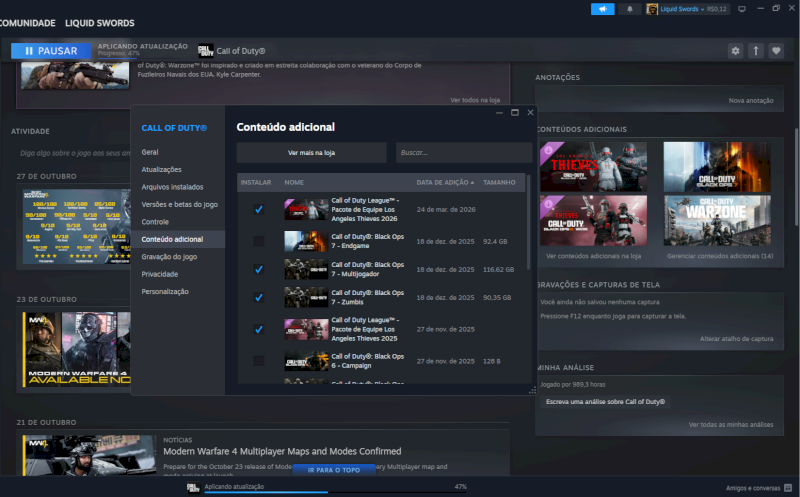
Task: Focus the Buscar search field
Action: tap(464, 153)
